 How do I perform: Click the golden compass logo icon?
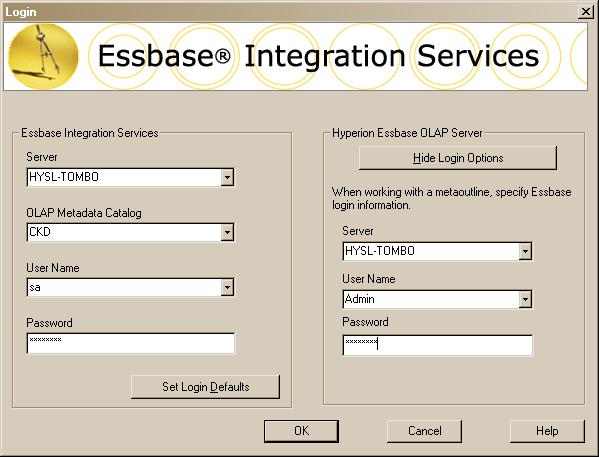pos(43,56)
